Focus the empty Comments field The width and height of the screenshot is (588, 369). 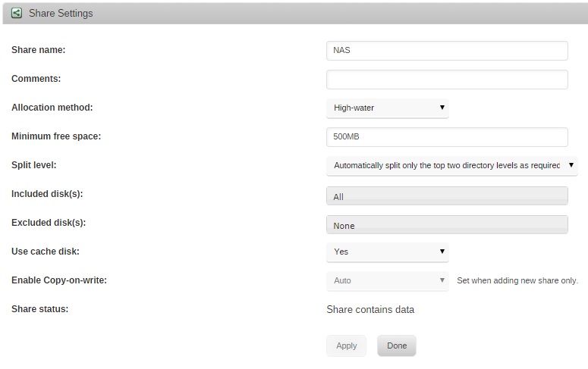pyautogui.click(x=447, y=80)
